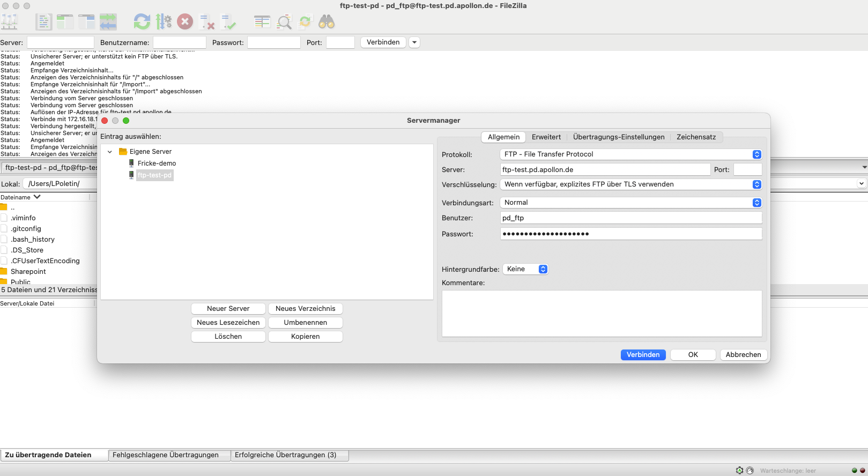Screen dimensions: 868x476
Task: Toggle the message log view icon
Action: (43, 22)
